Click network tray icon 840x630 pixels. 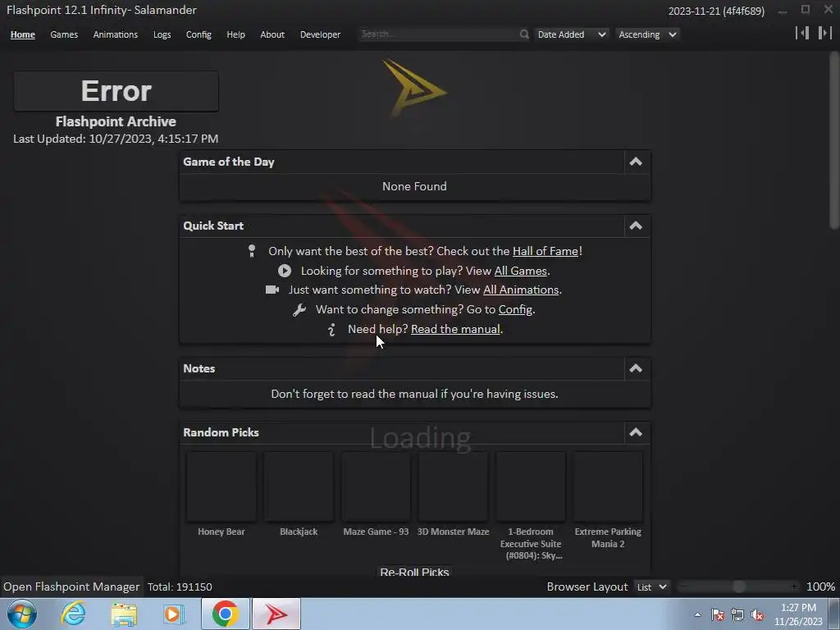click(x=737, y=614)
